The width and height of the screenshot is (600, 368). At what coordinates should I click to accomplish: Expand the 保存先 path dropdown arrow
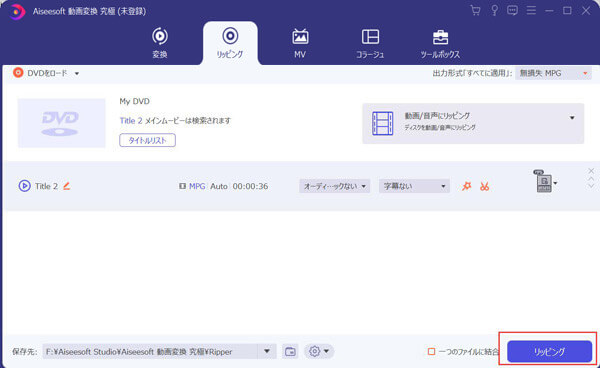point(267,351)
